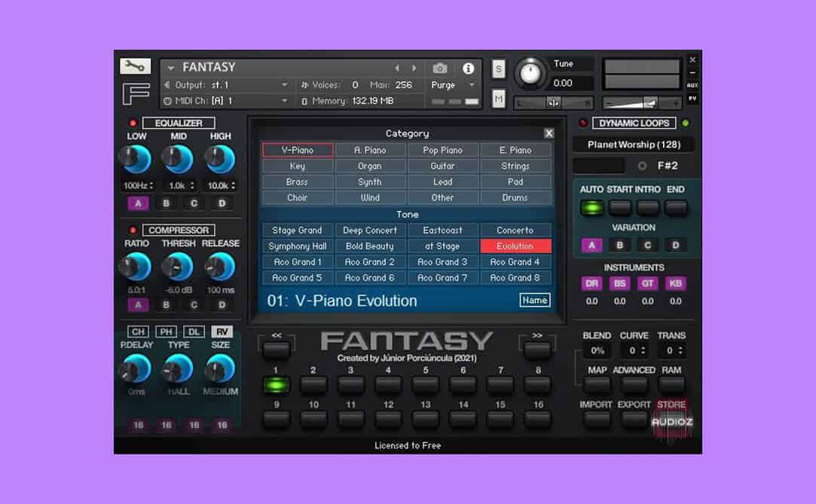This screenshot has width=816, height=504.
Task: Click the START loop button
Action: click(620, 207)
